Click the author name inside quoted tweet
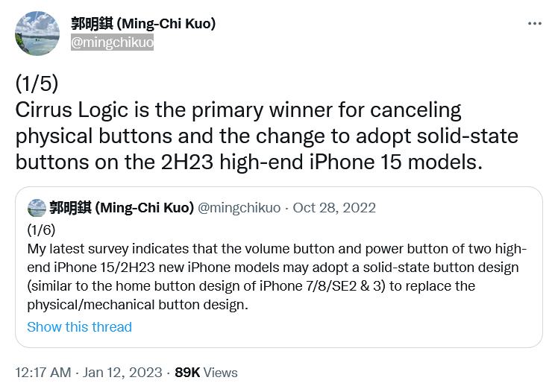This screenshot has height=392, width=558. pos(122,207)
